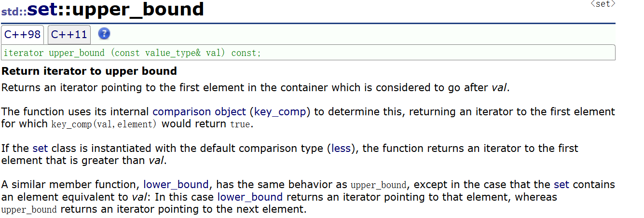Click the upper_bound function prototype box
This screenshot has width=644, height=218.
pyautogui.click(x=308, y=53)
